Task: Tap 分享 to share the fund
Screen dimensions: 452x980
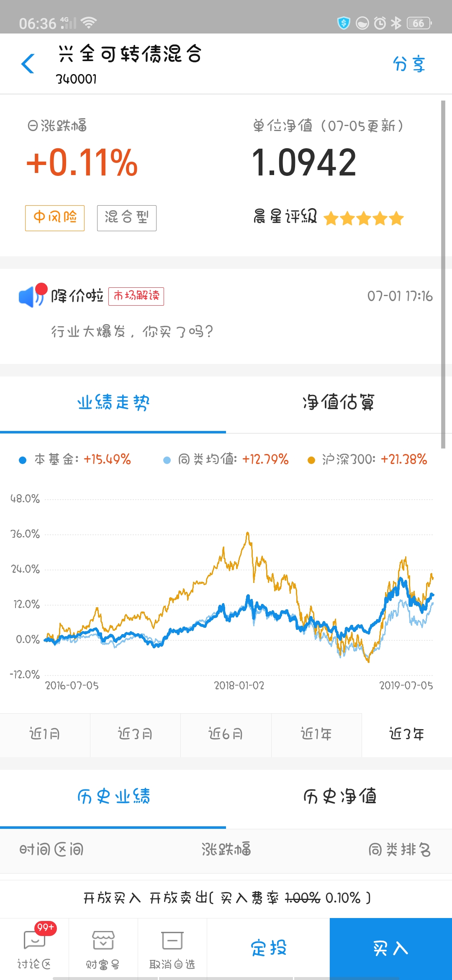Action: pyautogui.click(x=409, y=64)
